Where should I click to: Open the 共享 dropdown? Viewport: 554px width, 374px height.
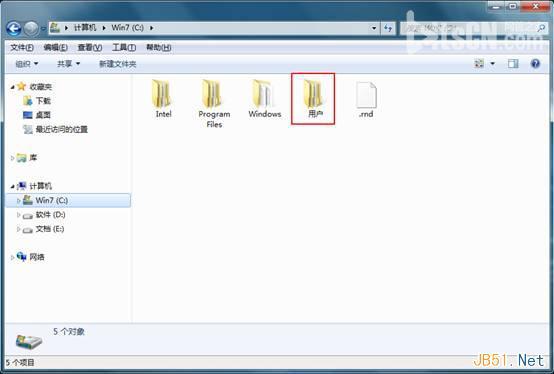[x=68, y=64]
